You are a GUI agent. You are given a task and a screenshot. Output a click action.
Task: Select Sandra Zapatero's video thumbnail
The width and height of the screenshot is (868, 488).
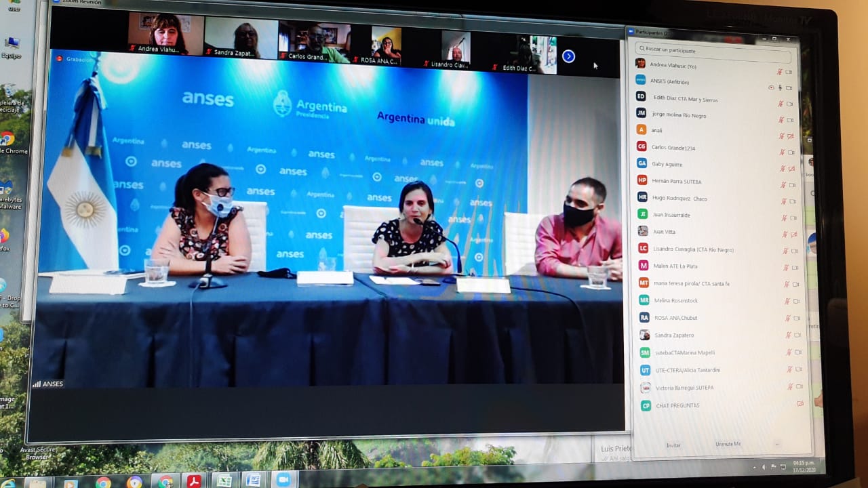pos(241,37)
